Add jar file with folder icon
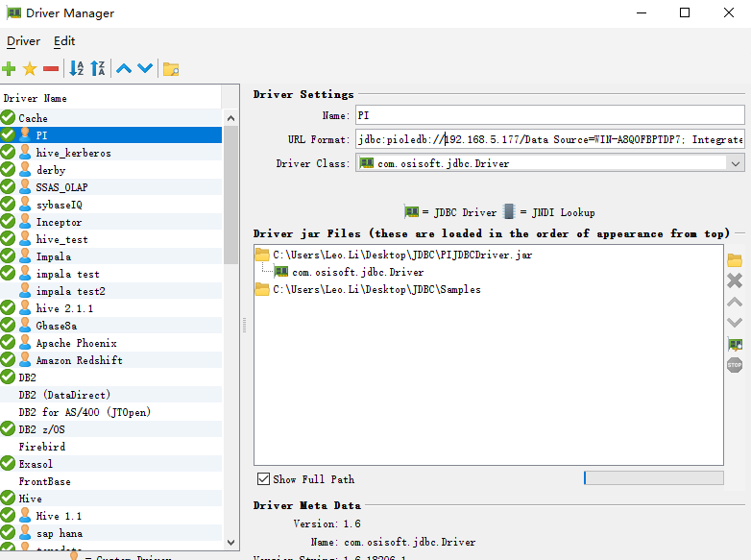 coord(735,260)
